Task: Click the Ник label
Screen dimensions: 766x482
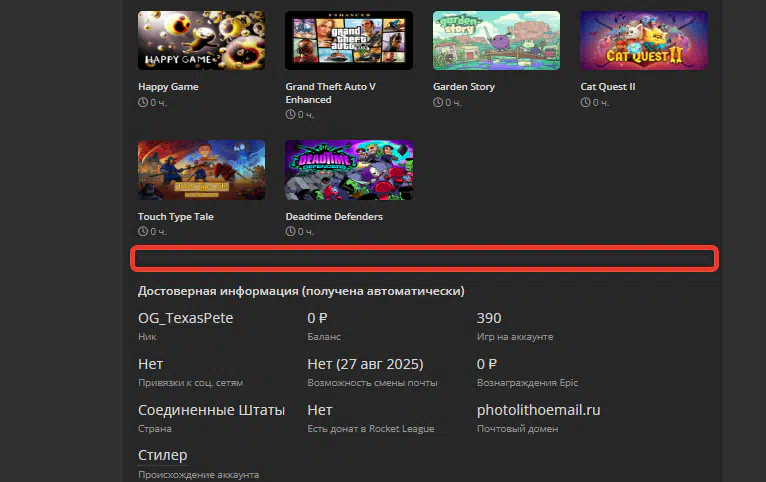Action: (147, 336)
